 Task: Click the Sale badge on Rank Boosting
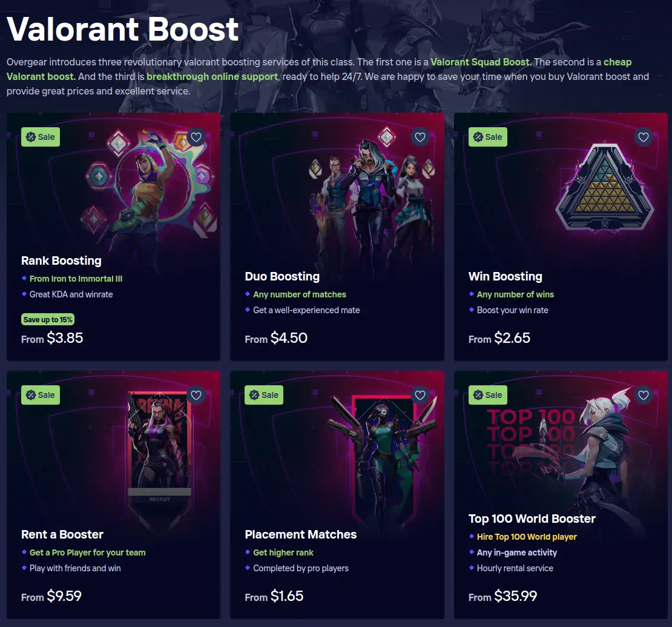click(x=41, y=138)
